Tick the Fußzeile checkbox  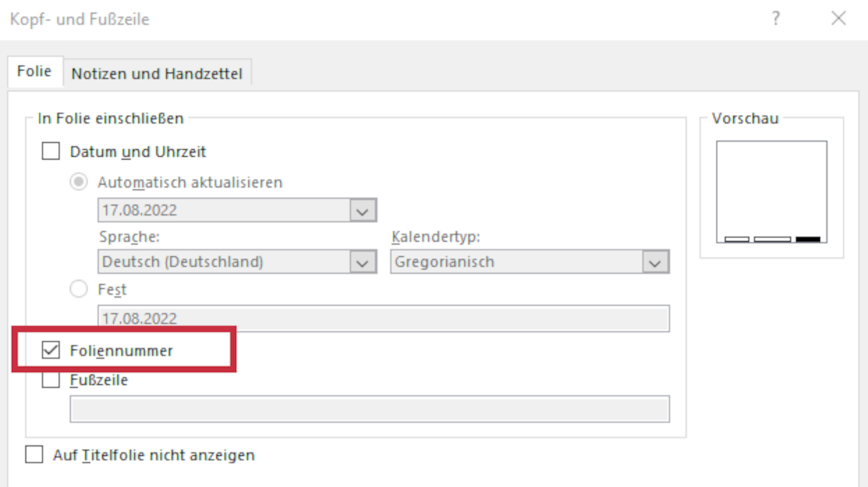(x=51, y=380)
